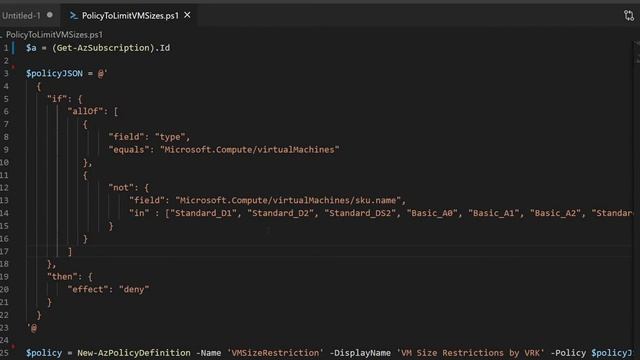Click 'VM Size Restrictions by VRK' string
This screenshot has width=640, height=360.
[471, 353]
